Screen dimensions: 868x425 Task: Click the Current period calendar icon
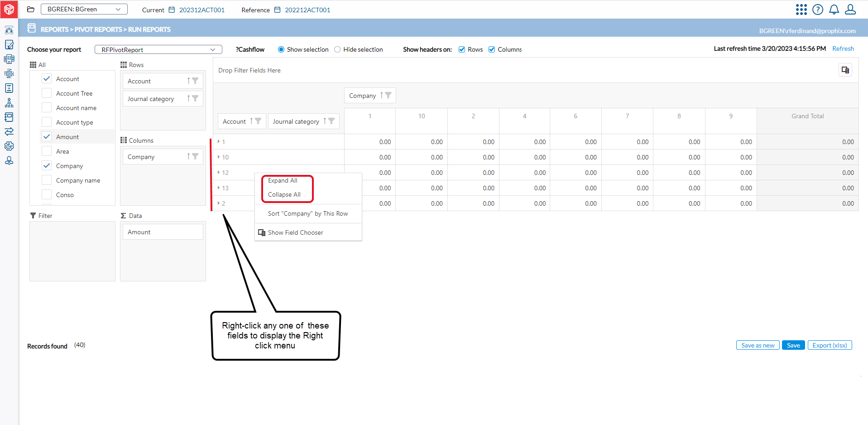[172, 10]
